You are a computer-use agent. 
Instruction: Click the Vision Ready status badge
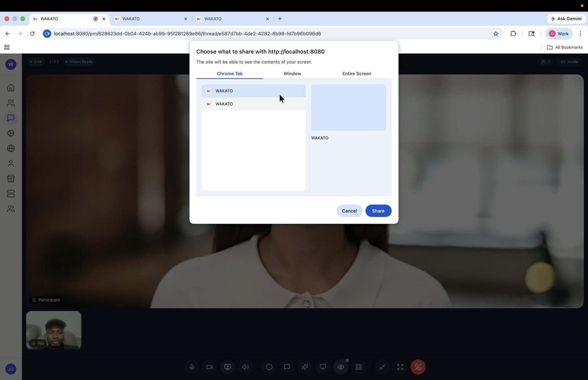pos(79,62)
